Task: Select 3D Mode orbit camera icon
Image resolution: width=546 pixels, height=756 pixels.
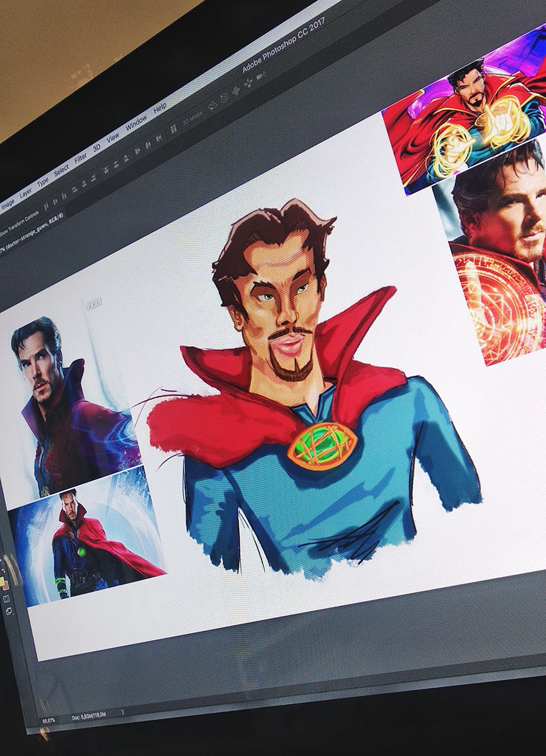Action: tap(212, 105)
